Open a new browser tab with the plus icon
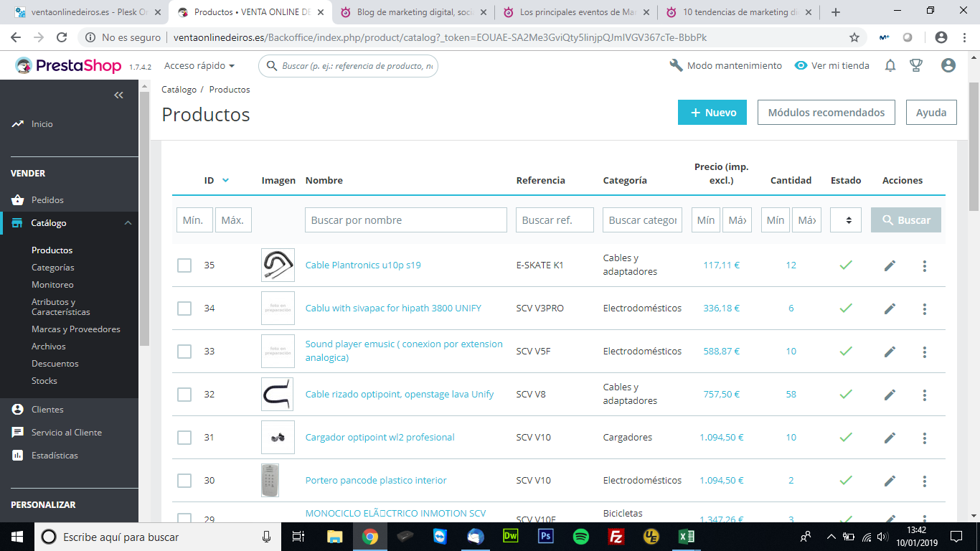Screen dimensions: 980x551 coord(835,12)
